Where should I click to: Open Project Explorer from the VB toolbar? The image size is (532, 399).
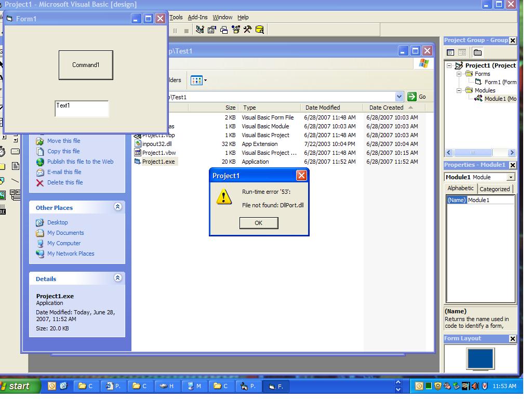[200, 30]
